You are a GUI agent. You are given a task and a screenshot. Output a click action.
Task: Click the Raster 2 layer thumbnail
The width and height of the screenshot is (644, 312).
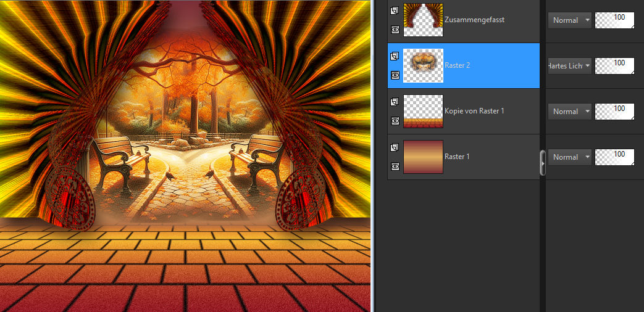(423, 65)
